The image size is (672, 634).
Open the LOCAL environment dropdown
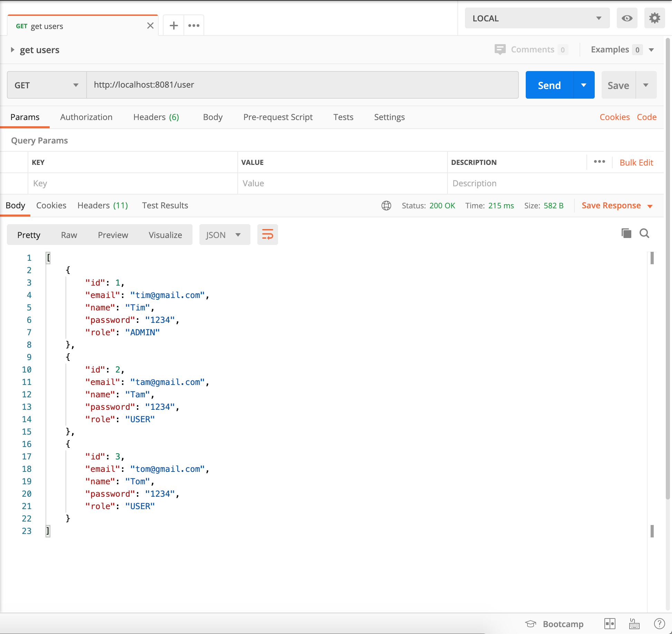[x=537, y=18]
